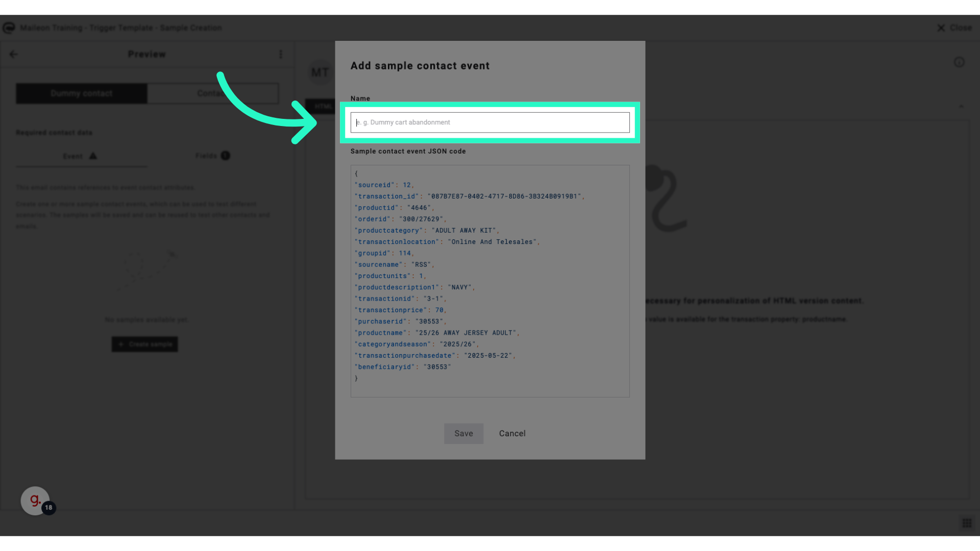Click the back arrow in Preview panel
Image resolution: width=980 pixels, height=551 pixels.
[x=14, y=54]
